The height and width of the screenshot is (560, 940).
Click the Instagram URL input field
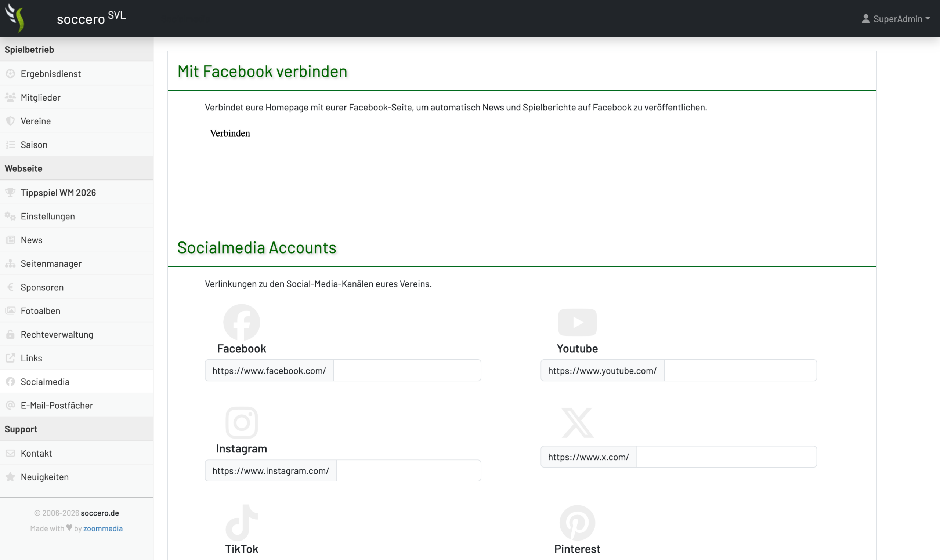click(408, 470)
